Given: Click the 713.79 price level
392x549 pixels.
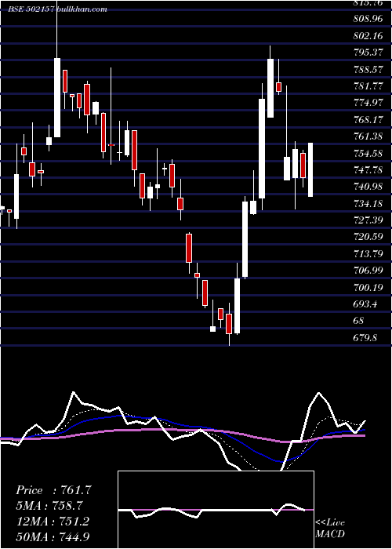Looking at the screenshot, I should click(368, 253).
